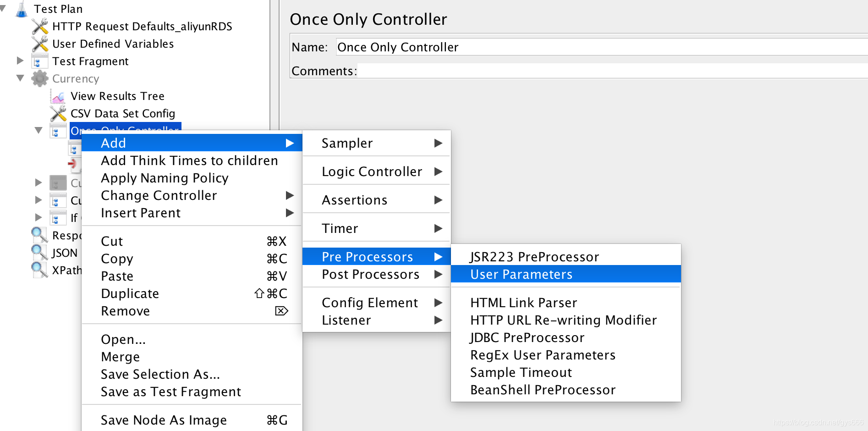Open the Timer submenu
The image size is (868, 431).
click(x=377, y=228)
